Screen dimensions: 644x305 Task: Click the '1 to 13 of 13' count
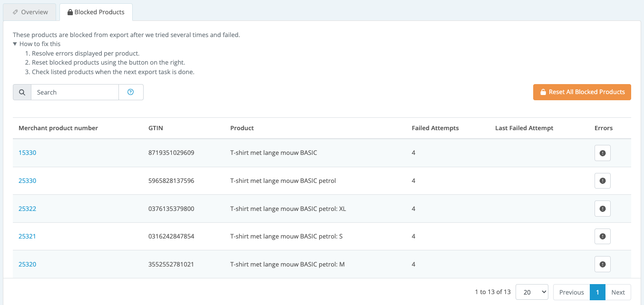click(493, 292)
